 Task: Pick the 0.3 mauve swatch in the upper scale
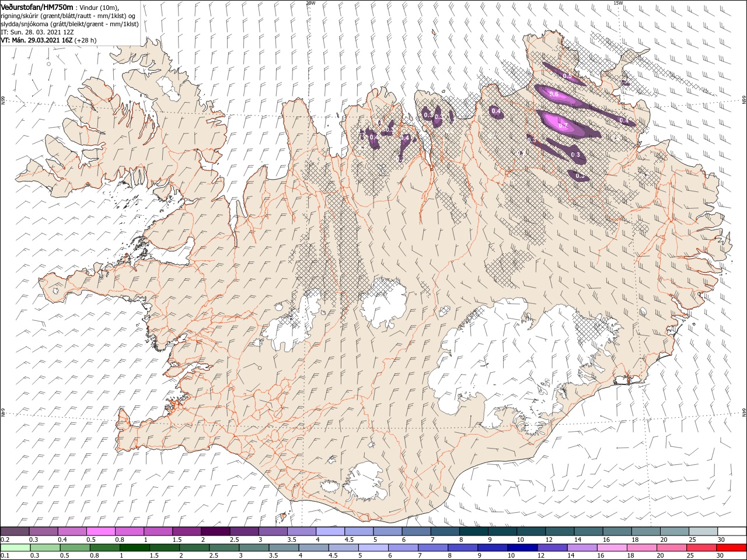coord(43,531)
